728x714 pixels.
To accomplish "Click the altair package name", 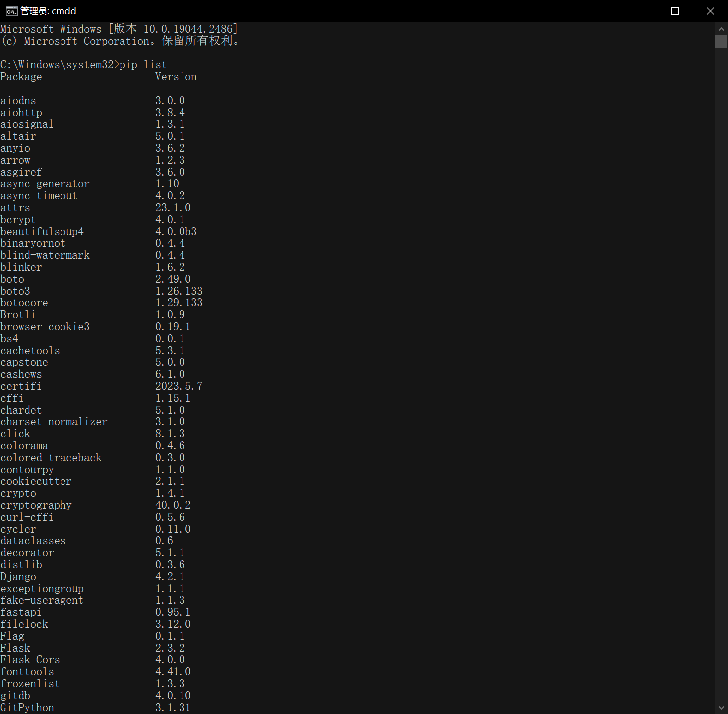I will tap(18, 136).
